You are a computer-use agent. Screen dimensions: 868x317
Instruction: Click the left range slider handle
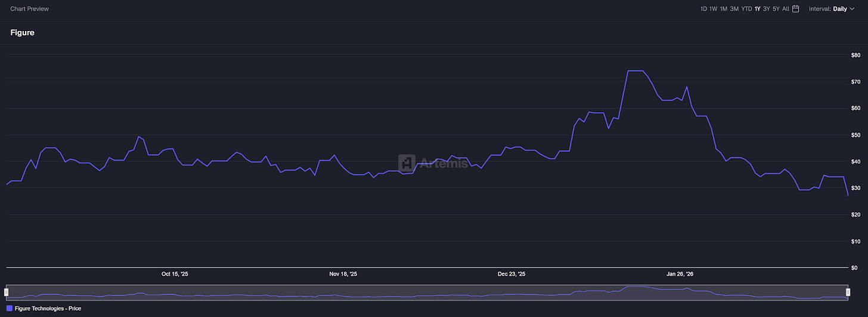pos(7,292)
